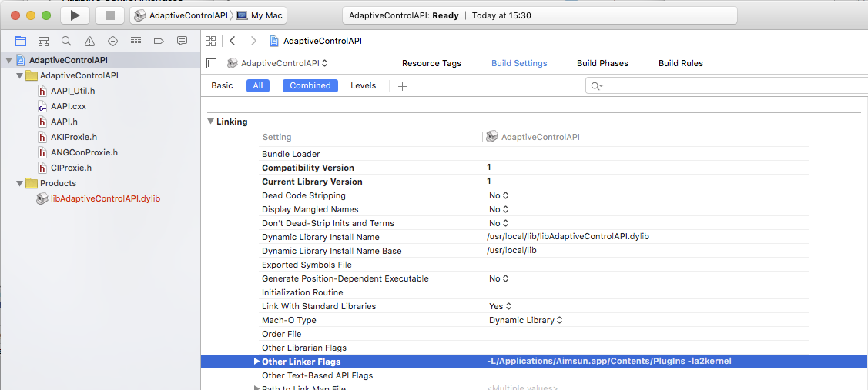Go back using the left chevron
Viewport: 868px width, 390px height.
[x=232, y=41]
